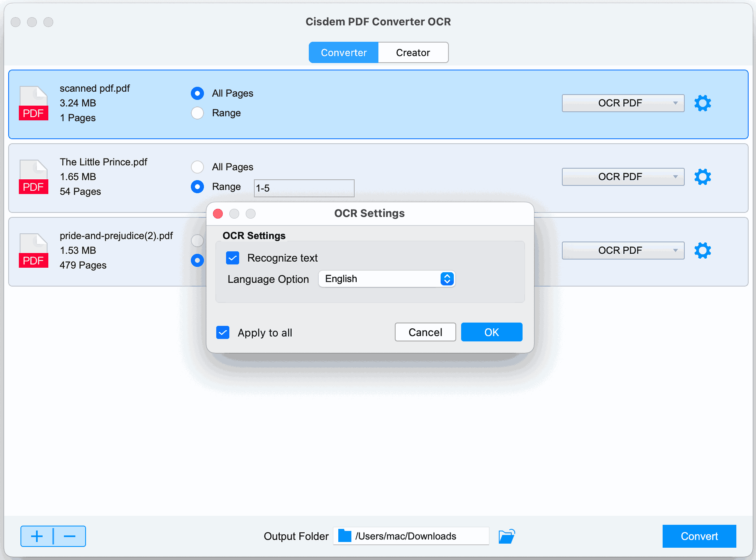Open Language Option English dropdown
The image size is (756, 560).
[x=387, y=279]
